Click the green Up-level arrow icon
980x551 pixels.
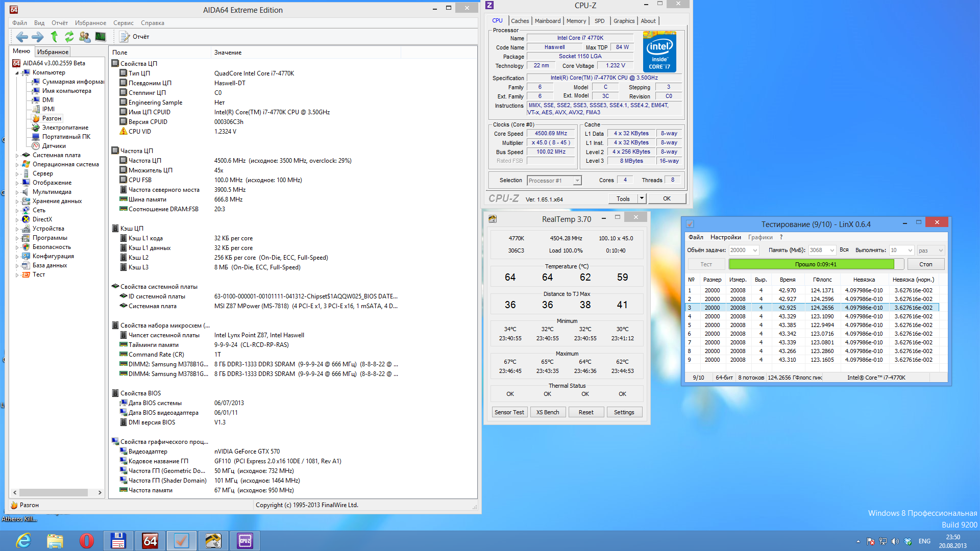(54, 37)
